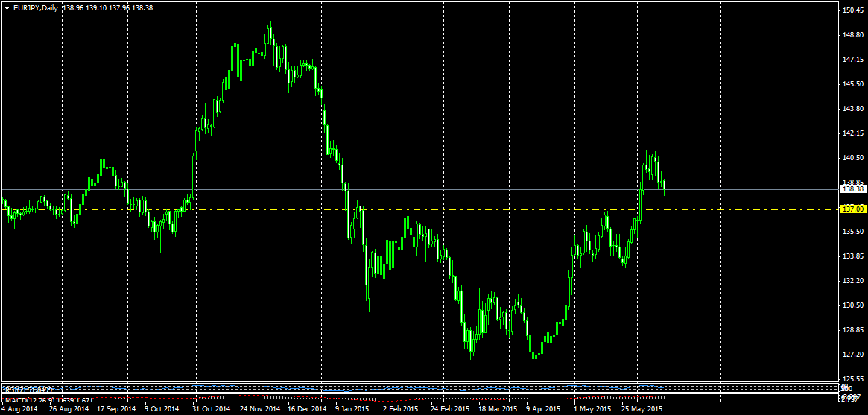
Task: Click the chart title arrow beside EURJPY,Daily
Action: (7, 8)
